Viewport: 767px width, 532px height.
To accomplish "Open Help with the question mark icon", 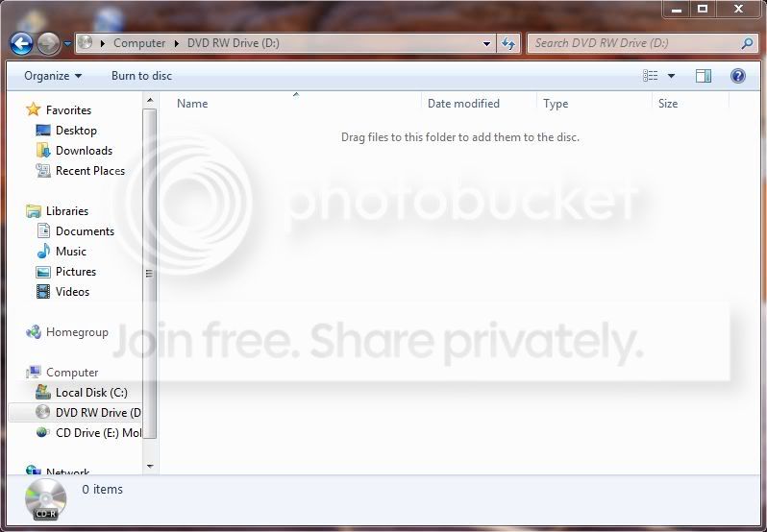I will click(737, 76).
